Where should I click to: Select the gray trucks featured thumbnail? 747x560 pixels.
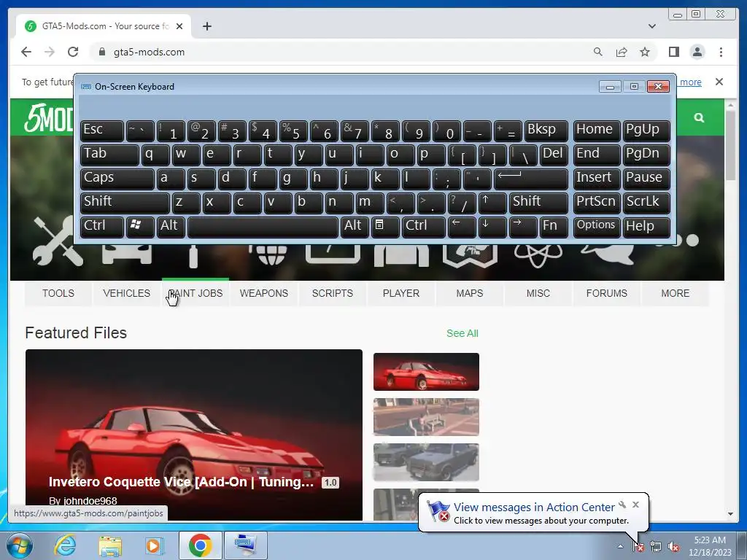(426, 462)
